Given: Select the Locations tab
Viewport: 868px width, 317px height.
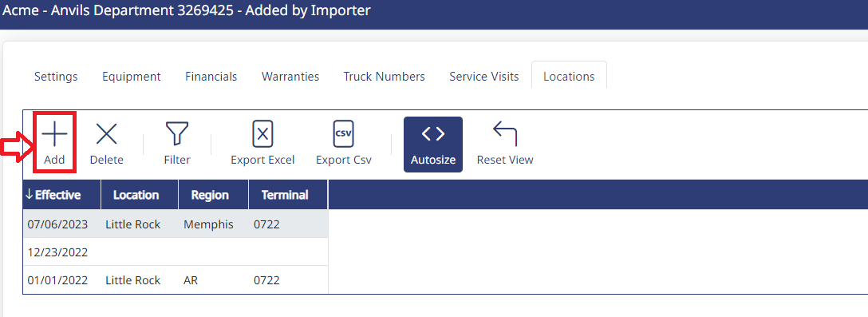Looking at the screenshot, I should pyautogui.click(x=569, y=75).
